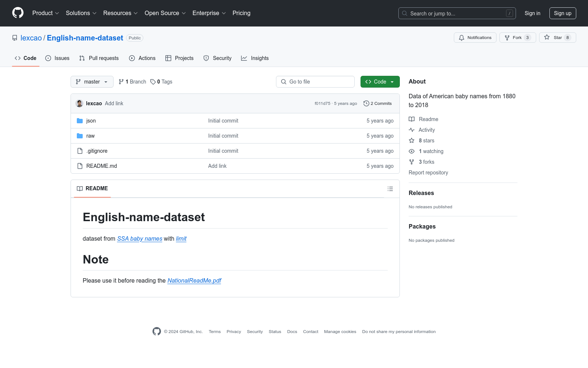588x368 pixels.
Task: Open the master branch selector
Action: click(92, 82)
